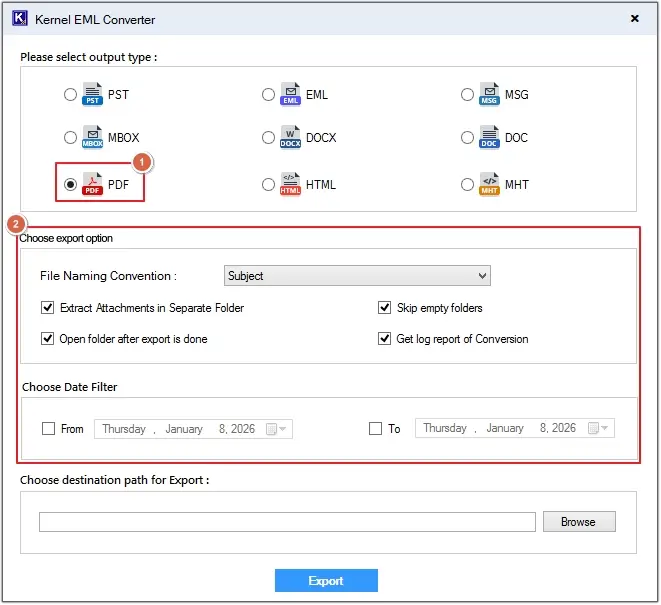Click the DOCX format label text
Image resolution: width=661 pixels, height=605 pixels.
pos(321,138)
